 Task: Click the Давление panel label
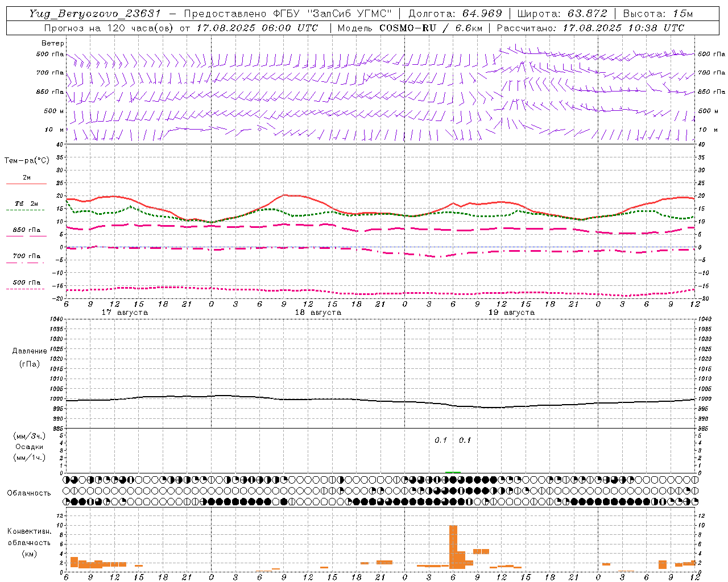(x=30, y=351)
